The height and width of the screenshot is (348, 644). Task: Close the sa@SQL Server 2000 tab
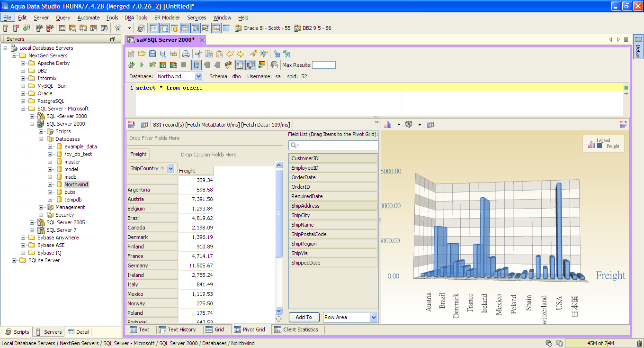point(201,40)
